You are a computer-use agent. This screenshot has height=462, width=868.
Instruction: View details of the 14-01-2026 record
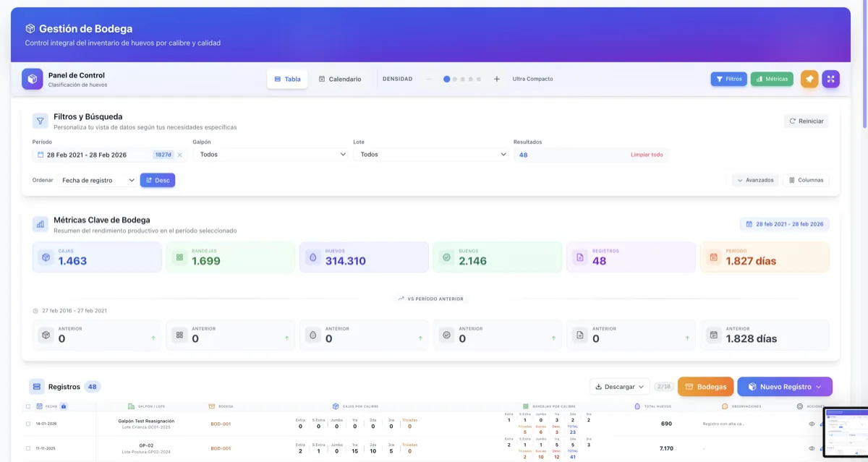click(x=812, y=424)
